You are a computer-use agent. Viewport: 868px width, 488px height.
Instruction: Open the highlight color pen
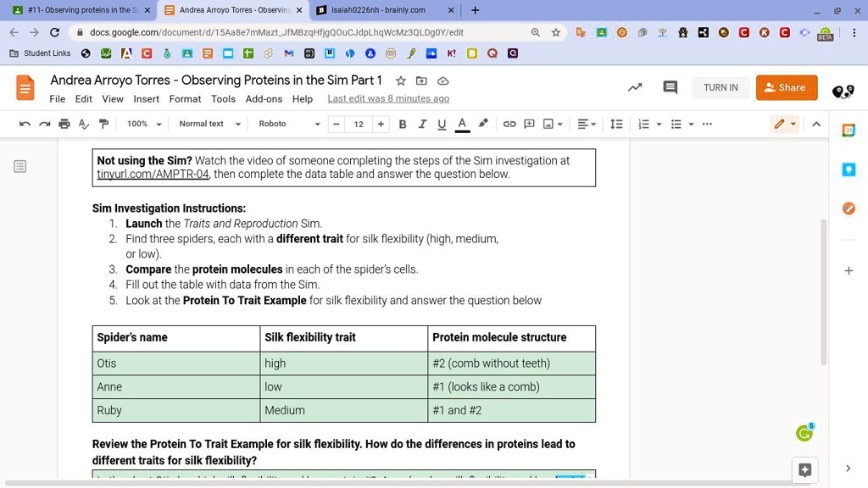point(483,124)
